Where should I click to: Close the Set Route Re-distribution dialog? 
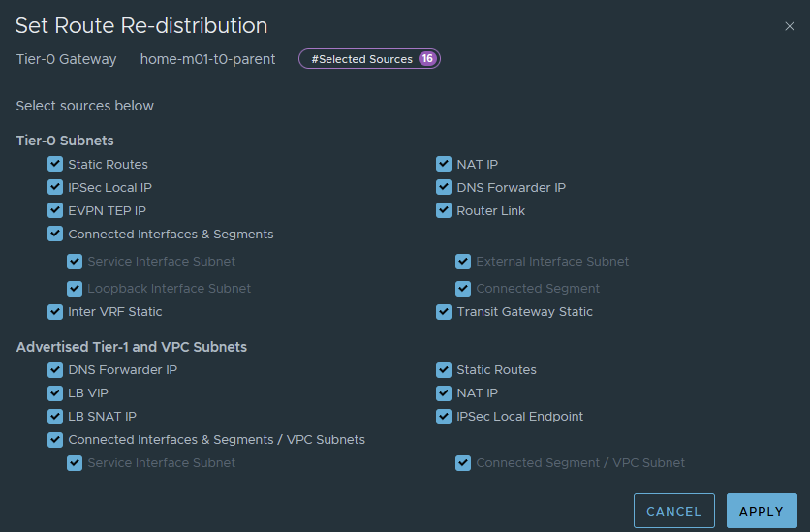click(789, 27)
